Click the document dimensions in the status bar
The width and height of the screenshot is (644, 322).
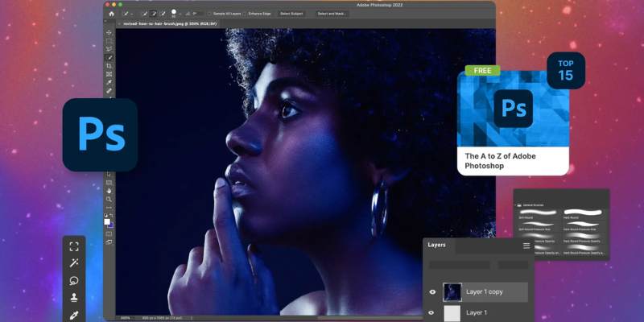click(x=161, y=318)
